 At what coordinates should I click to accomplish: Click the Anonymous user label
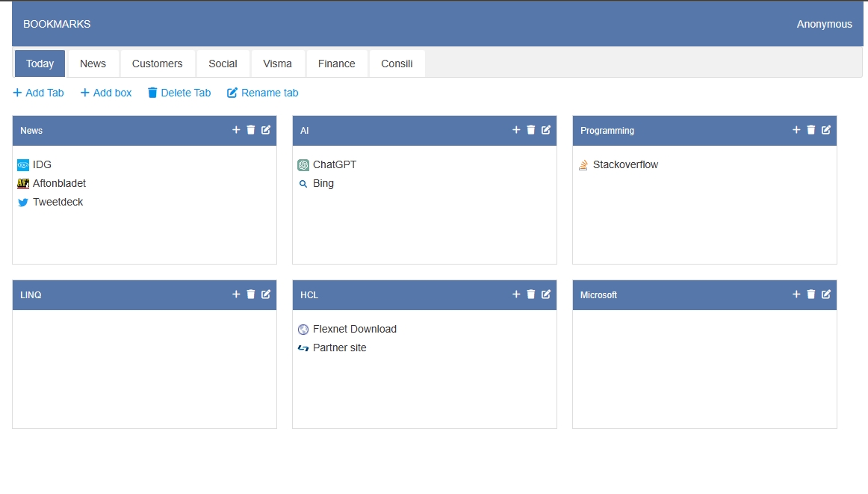(x=824, y=25)
